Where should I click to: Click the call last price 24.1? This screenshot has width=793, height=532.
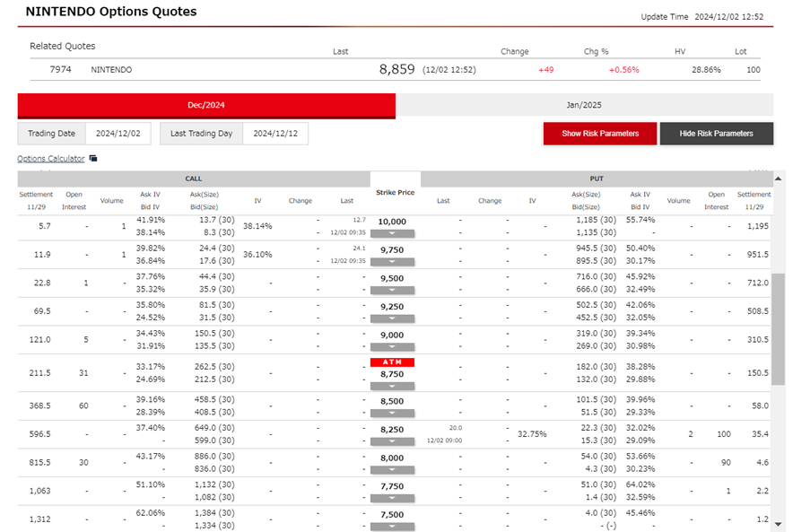[359, 249]
